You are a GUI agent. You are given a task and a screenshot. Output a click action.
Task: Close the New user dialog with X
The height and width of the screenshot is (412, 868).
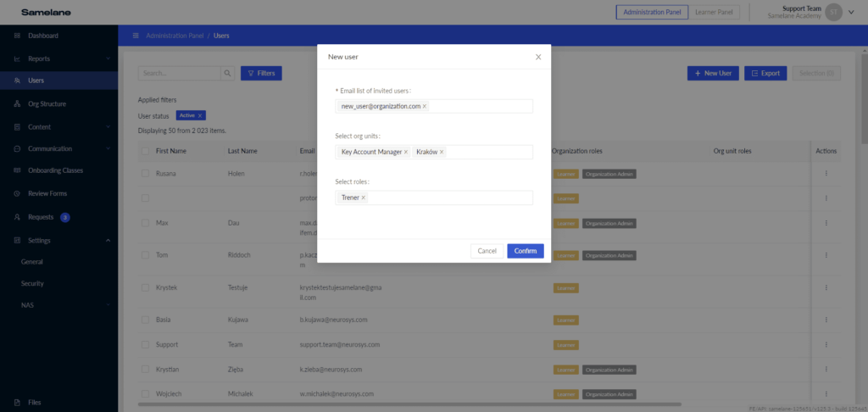[x=538, y=57]
